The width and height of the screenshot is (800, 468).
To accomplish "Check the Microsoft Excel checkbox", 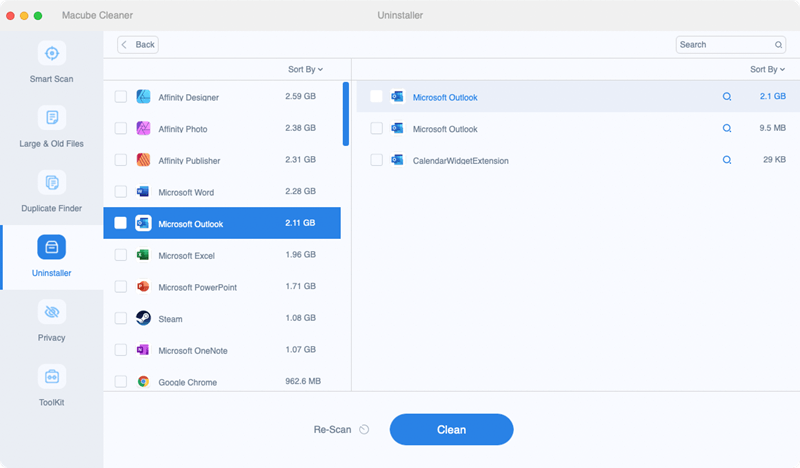I will tap(121, 255).
